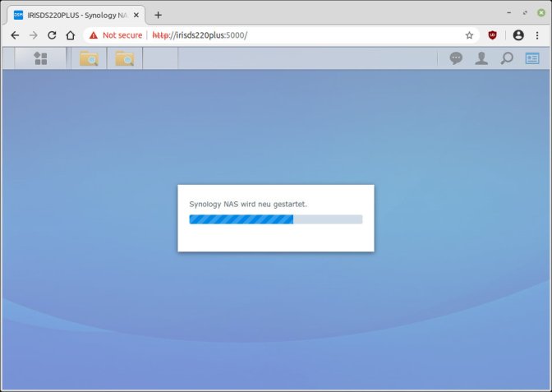Open the browser profile menu
The width and height of the screenshot is (552, 392).
518,35
